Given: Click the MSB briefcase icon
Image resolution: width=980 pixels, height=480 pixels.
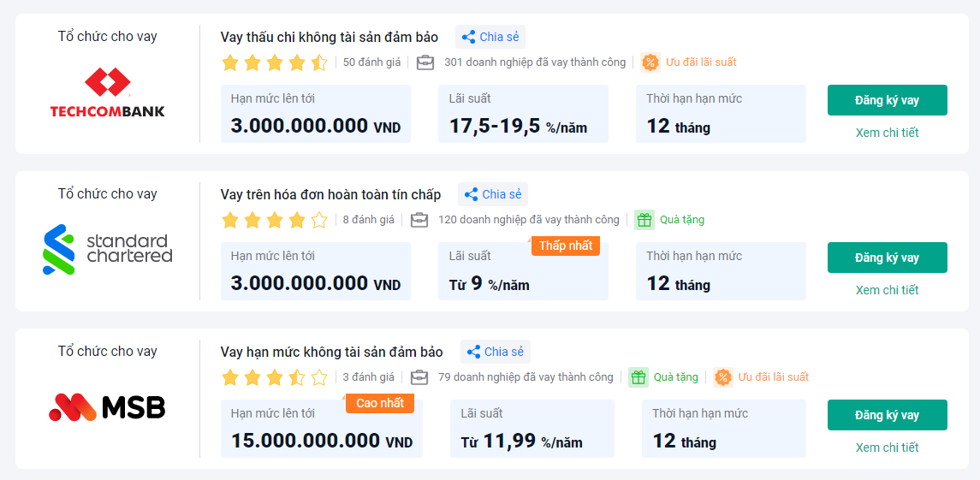Looking at the screenshot, I should [x=419, y=377].
